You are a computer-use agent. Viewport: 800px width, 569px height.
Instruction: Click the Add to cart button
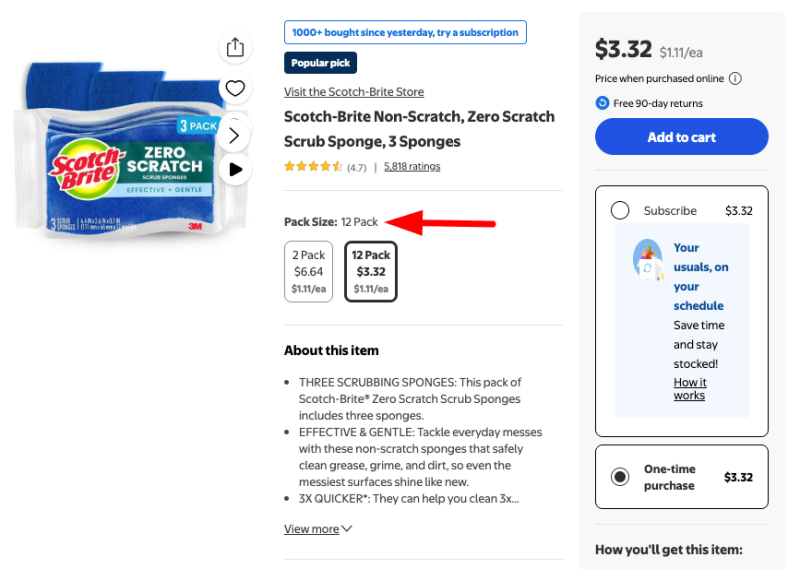(x=681, y=137)
